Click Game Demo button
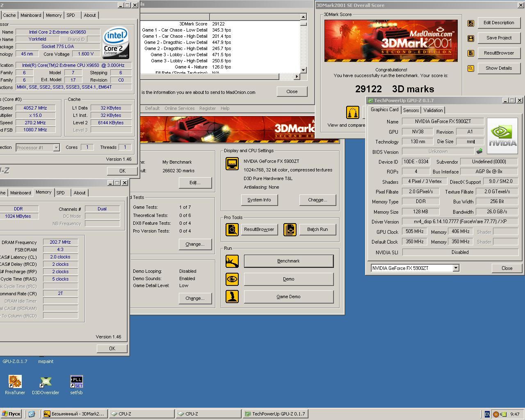Screen dimensions: 525x420 (289, 297)
